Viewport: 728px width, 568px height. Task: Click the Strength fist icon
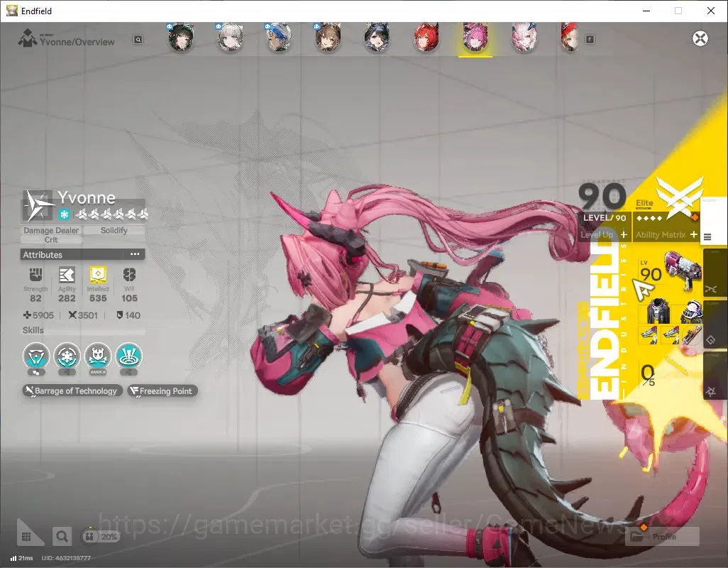click(x=35, y=275)
